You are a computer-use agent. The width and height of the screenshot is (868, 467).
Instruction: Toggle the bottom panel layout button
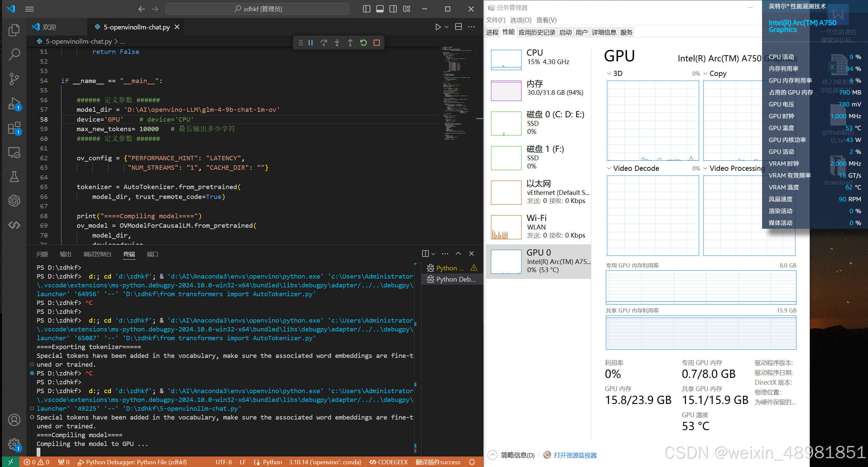(x=380, y=9)
